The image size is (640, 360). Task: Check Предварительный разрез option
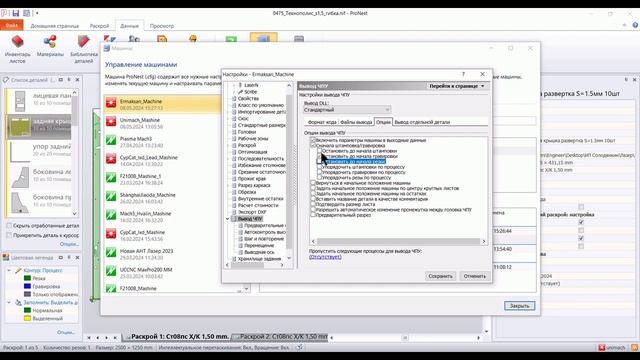point(313,215)
